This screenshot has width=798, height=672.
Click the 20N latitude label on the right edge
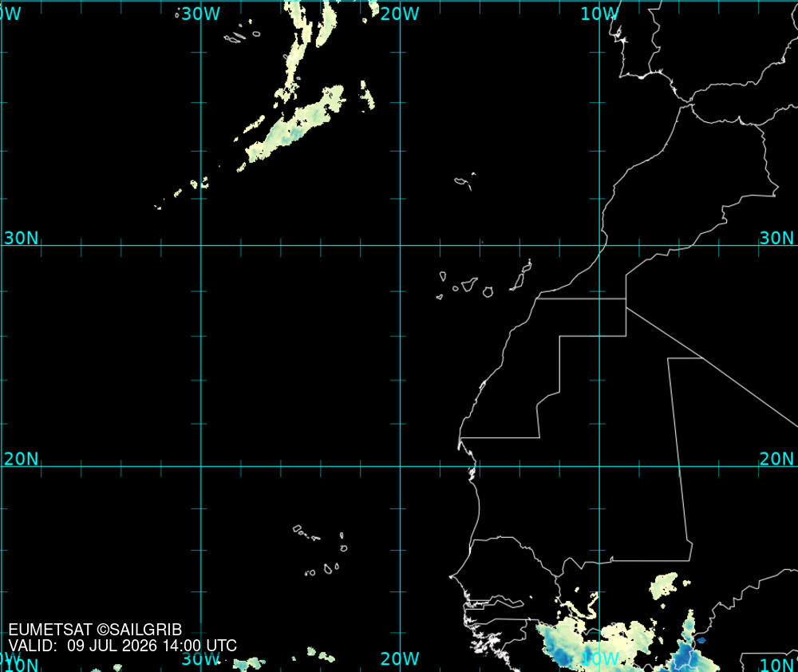(x=776, y=459)
